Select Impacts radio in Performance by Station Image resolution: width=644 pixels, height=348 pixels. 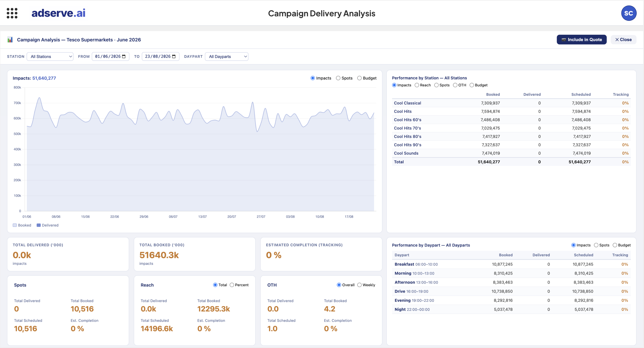point(394,85)
